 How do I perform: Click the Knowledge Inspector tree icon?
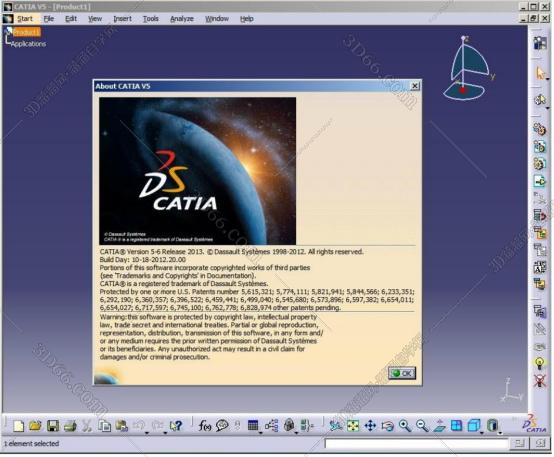(x=271, y=426)
